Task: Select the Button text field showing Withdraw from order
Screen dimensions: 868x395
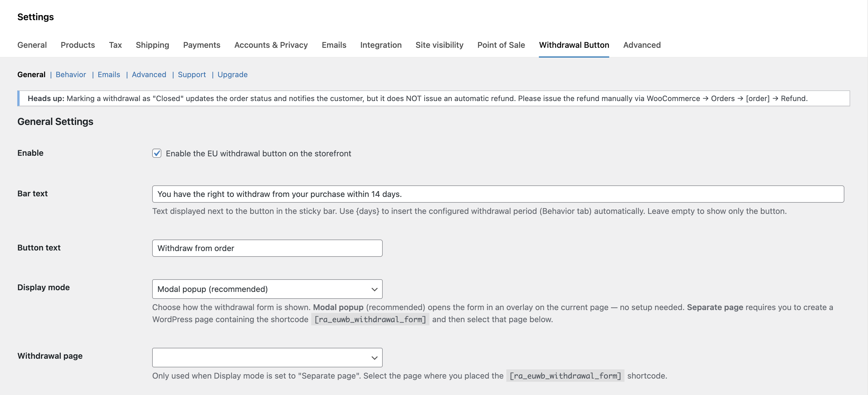Action: [267, 248]
